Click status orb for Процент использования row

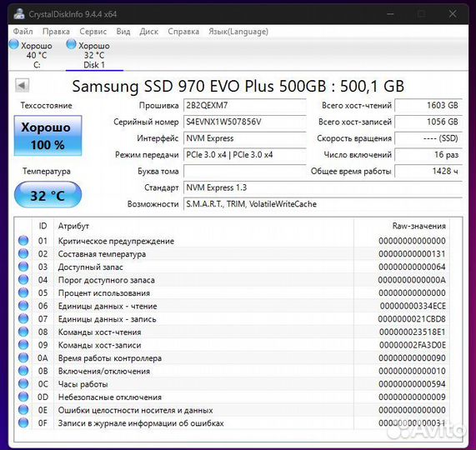click(x=23, y=292)
